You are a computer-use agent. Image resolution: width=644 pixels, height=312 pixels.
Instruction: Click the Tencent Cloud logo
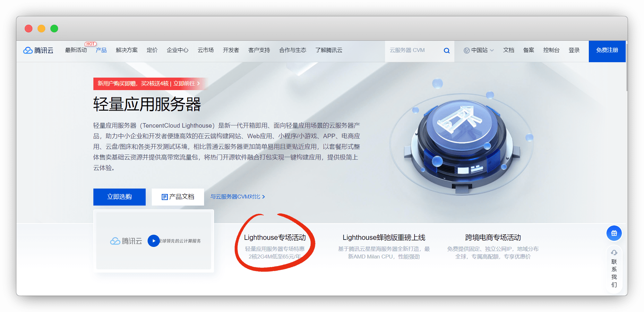click(38, 50)
